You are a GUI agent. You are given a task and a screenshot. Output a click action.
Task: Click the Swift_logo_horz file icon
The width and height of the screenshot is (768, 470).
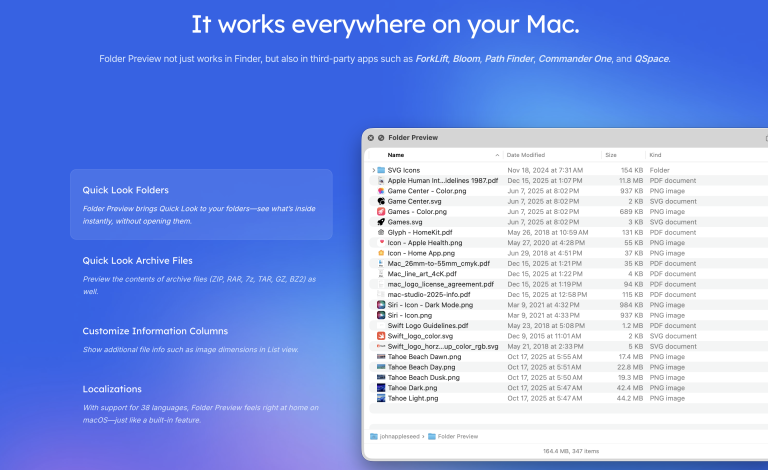pos(381,346)
